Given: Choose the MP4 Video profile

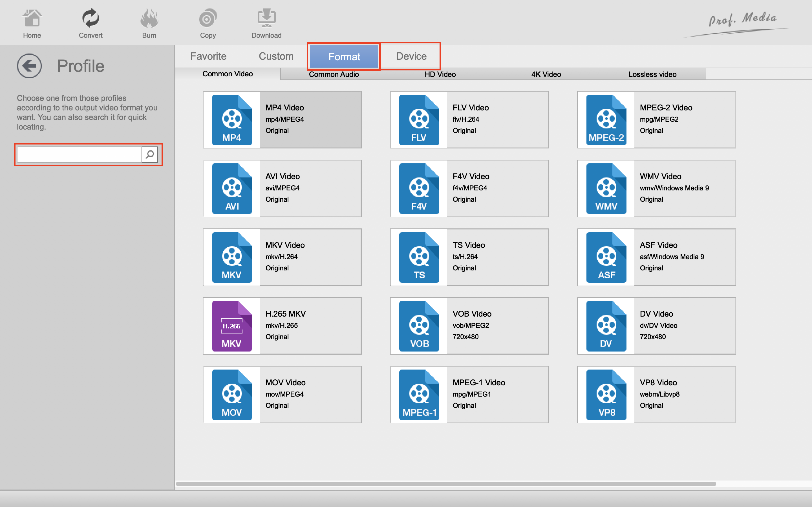Looking at the screenshot, I should point(282,120).
